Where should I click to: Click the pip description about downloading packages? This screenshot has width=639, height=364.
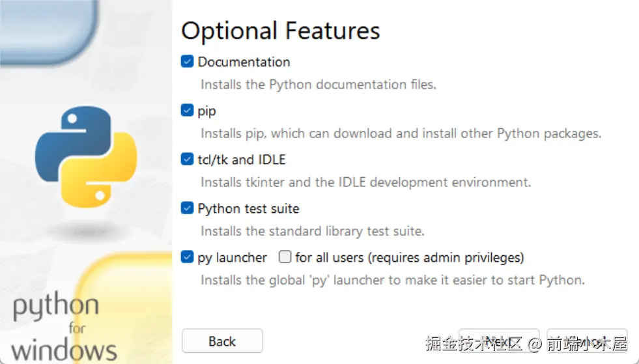click(400, 133)
